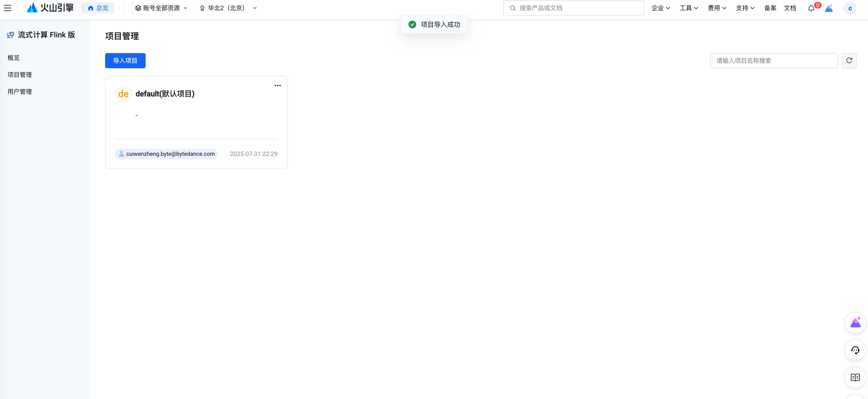Open customer service headset widget
Screen dimensions: 868x399
click(855, 350)
